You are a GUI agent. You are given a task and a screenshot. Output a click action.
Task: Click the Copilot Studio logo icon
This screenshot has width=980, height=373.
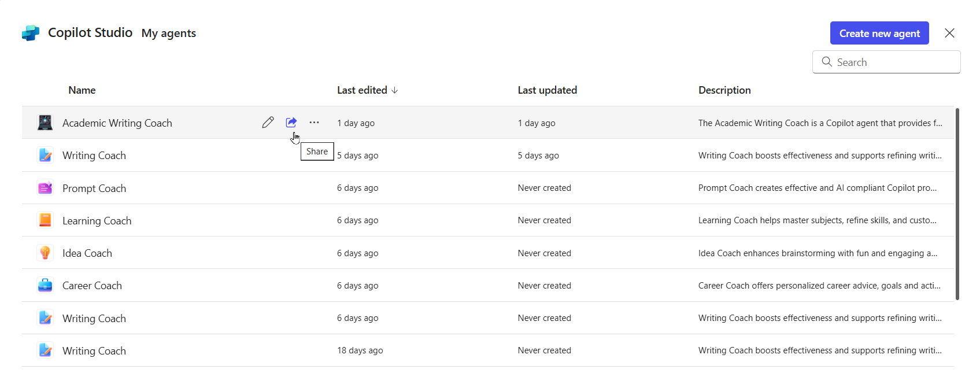coord(31,33)
